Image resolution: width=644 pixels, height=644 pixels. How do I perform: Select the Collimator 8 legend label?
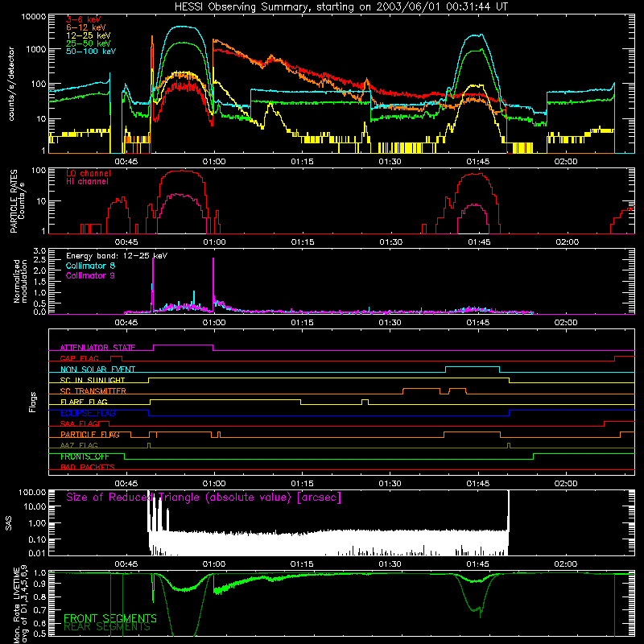90,266
